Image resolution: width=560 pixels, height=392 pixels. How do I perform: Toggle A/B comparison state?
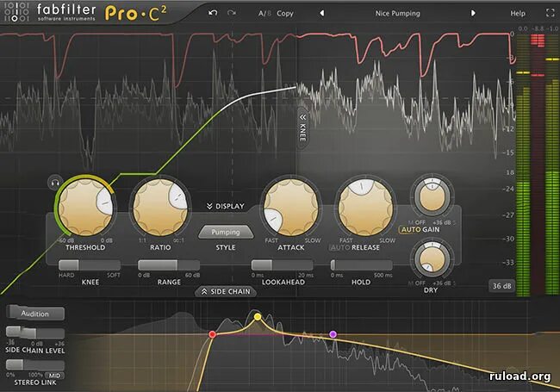point(264,14)
